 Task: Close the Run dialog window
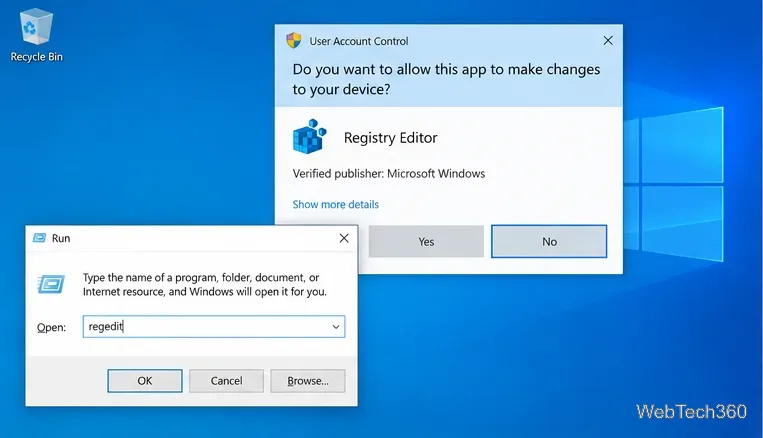point(344,238)
